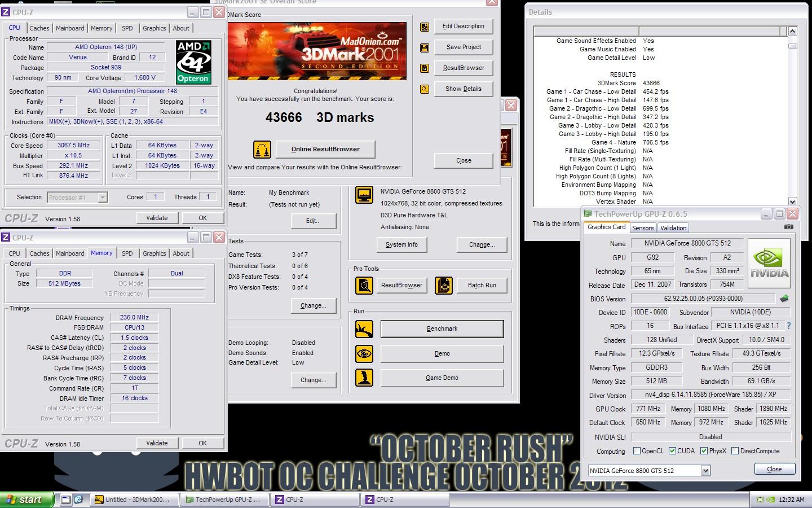Image resolution: width=812 pixels, height=508 pixels.
Task: Click the Details list scroll up arrow
Action: (x=792, y=32)
